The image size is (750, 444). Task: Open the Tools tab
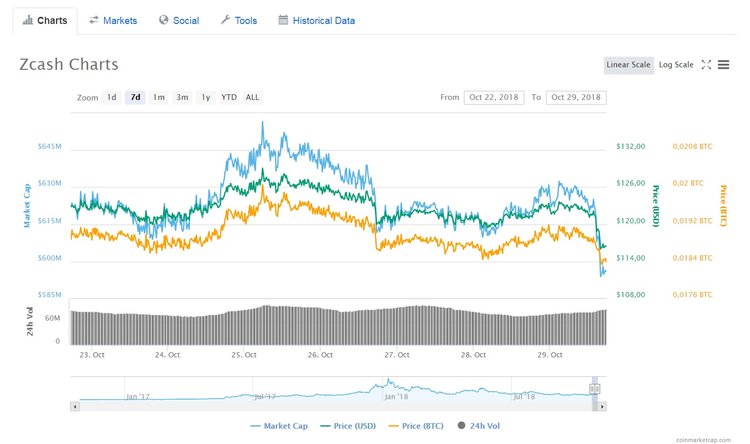pos(238,20)
